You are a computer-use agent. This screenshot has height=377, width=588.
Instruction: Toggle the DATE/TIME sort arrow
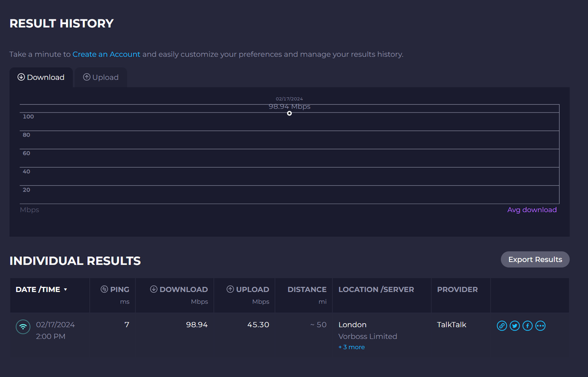point(65,290)
